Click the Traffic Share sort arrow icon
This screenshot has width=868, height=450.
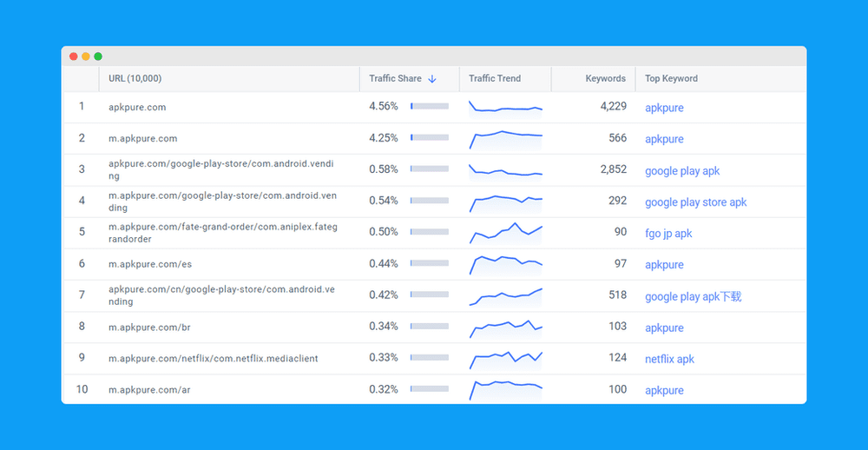point(432,79)
